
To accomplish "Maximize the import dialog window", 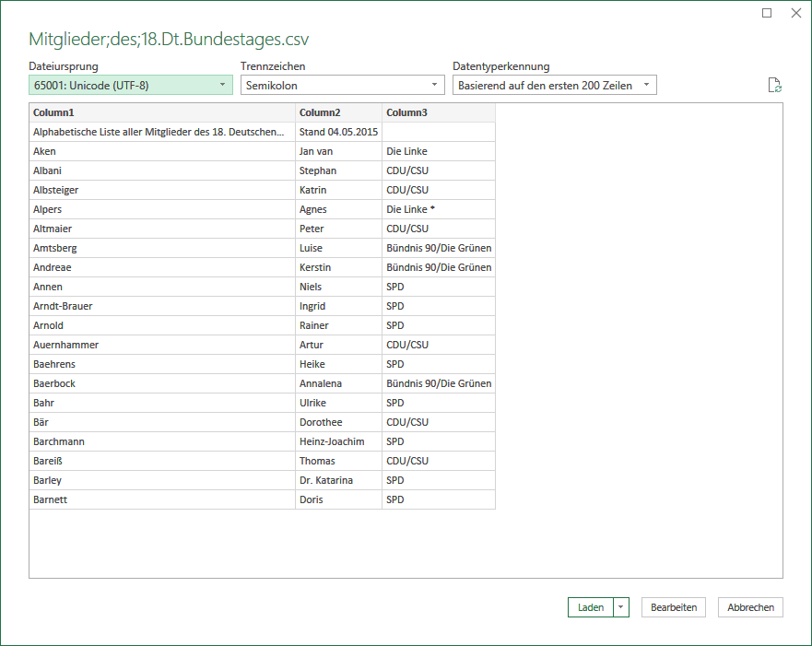I will [767, 13].
